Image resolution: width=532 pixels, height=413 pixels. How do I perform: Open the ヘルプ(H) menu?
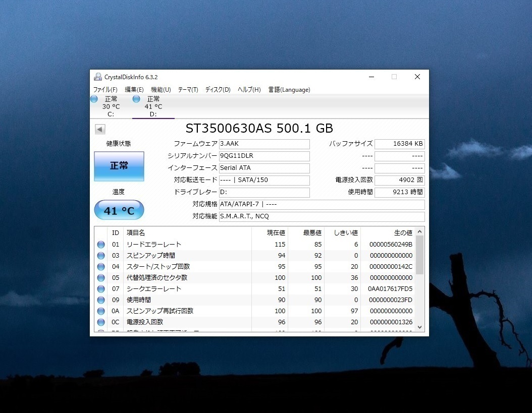248,89
